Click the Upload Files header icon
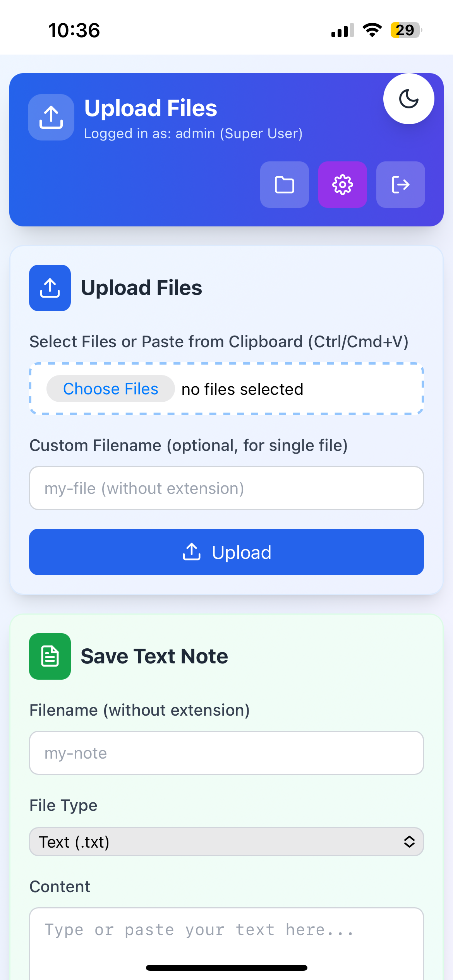This screenshot has height=980, width=453. pyautogui.click(x=51, y=117)
